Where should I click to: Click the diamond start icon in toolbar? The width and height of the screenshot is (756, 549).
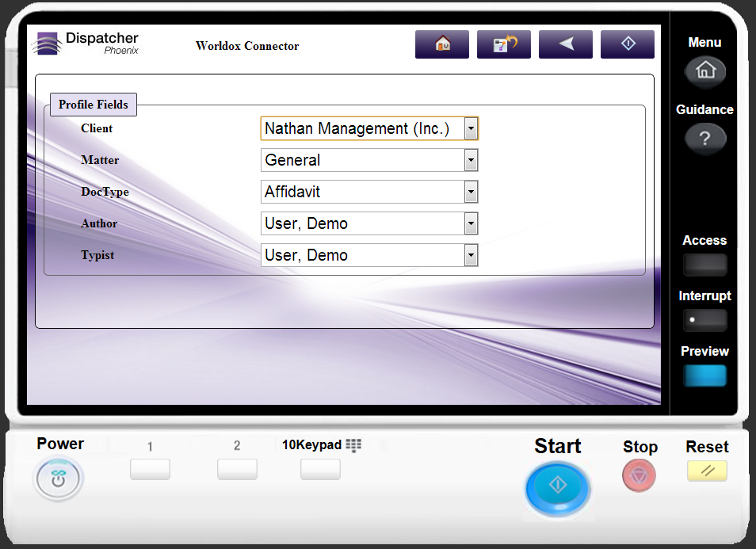[628, 44]
